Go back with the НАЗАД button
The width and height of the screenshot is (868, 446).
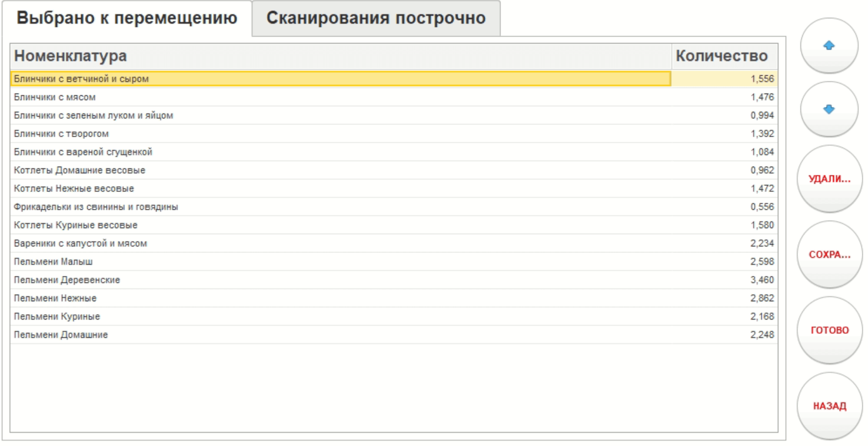coord(829,406)
